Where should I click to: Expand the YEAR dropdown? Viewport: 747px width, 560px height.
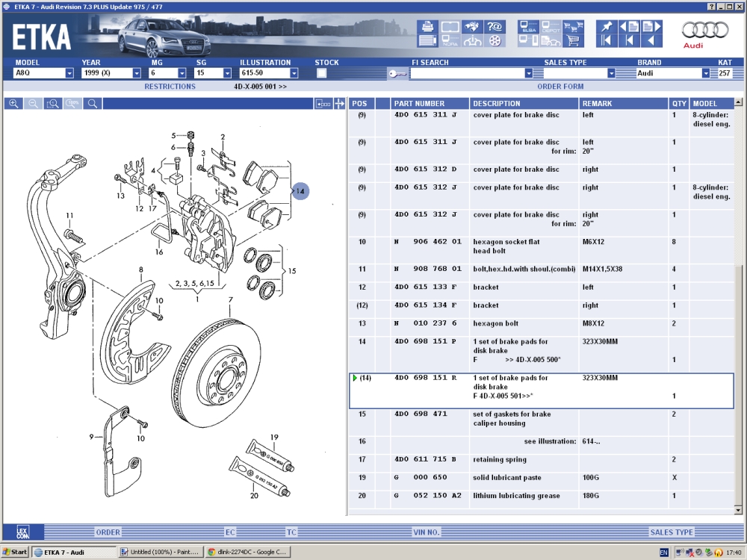[x=137, y=73]
